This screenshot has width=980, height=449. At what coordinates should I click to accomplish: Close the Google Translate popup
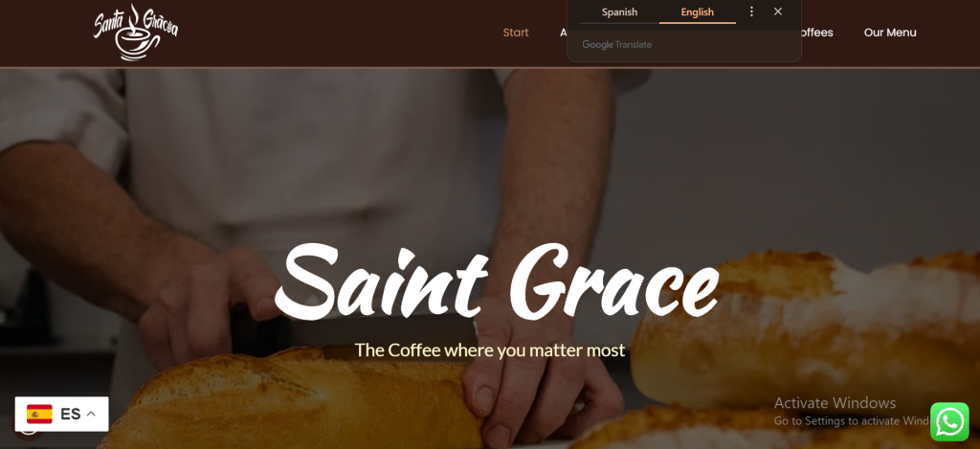point(777,11)
